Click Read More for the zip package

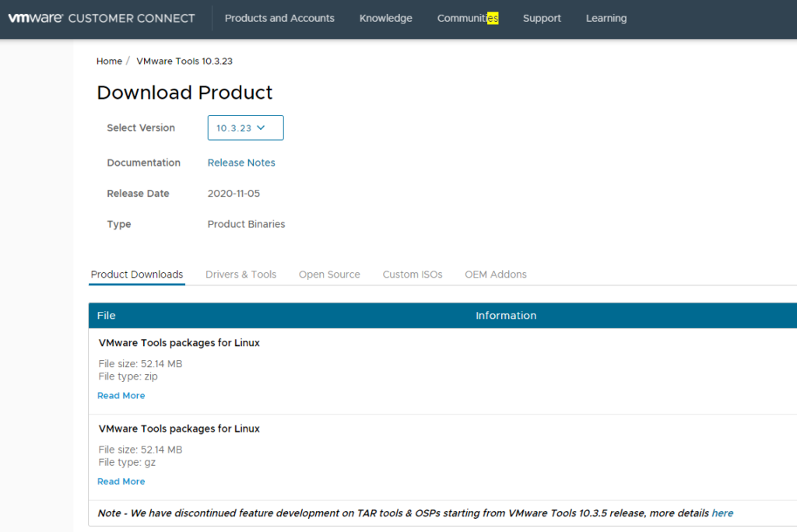tap(121, 395)
